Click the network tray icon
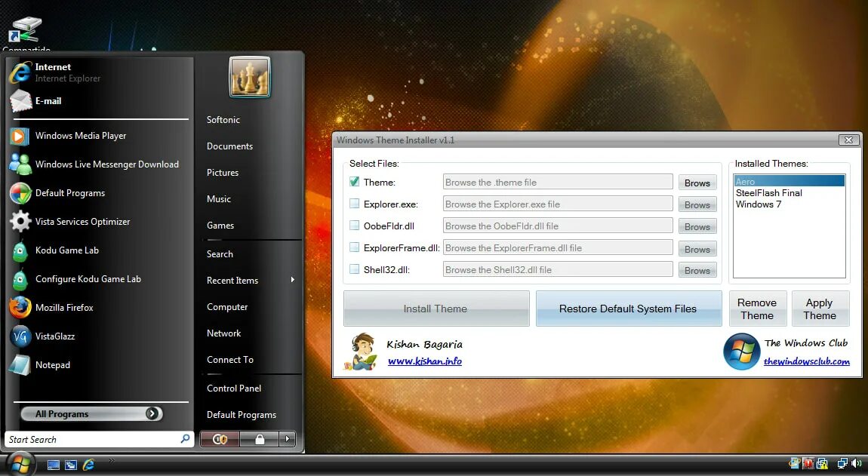This screenshot has height=476, width=868. tap(842, 463)
